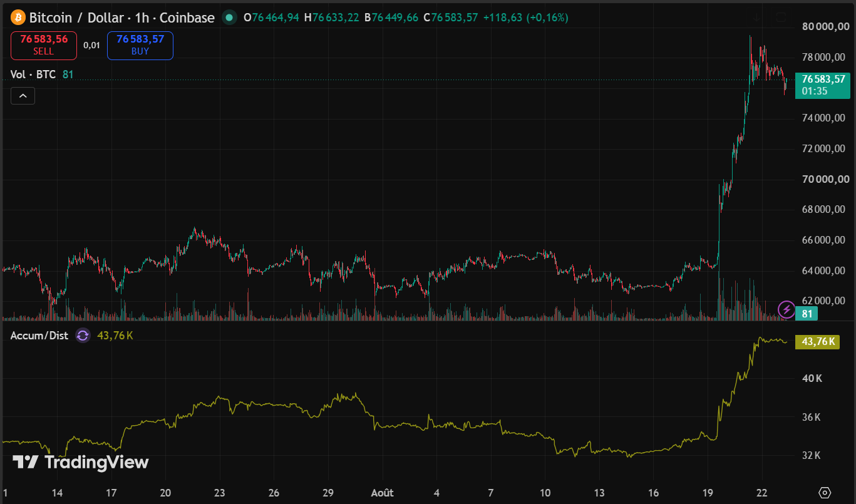Image resolution: width=856 pixels, height=504 pixels.
Task: Click the 74 000,00 price scale label
Action: (x=824, y=118)
